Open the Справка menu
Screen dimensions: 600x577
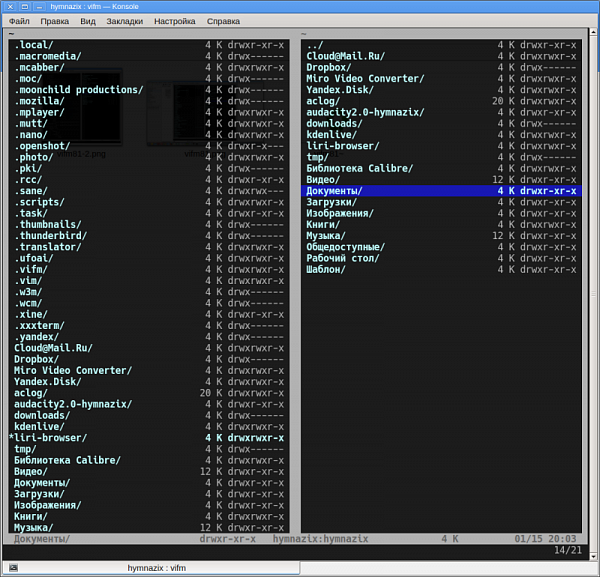223,21
